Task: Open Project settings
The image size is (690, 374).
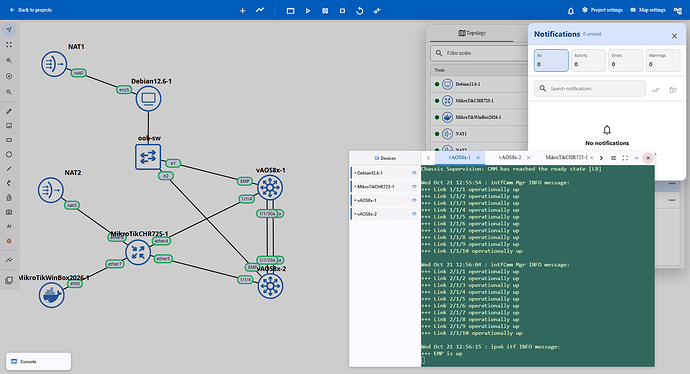Action: (602, 10)
